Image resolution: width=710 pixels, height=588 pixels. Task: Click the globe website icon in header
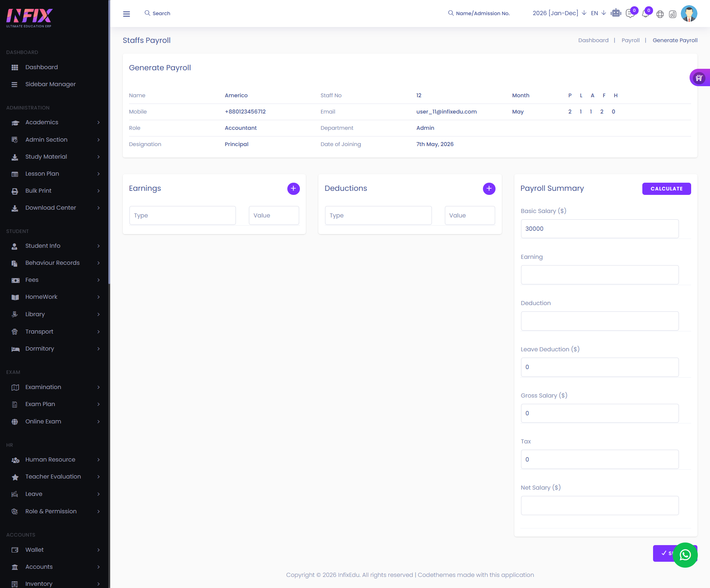click(660, 14)
